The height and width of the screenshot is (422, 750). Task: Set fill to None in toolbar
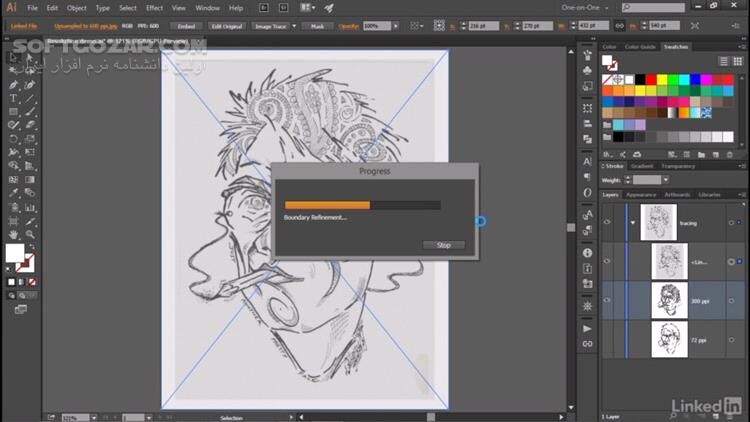coord(32,282)
